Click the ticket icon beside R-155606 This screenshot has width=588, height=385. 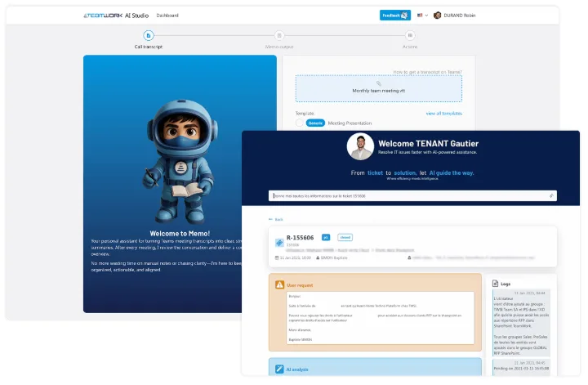279,243
